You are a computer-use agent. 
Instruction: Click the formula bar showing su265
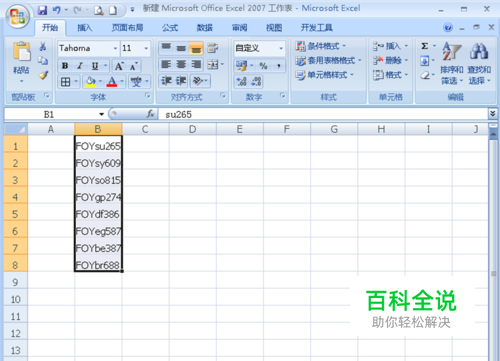323,114
